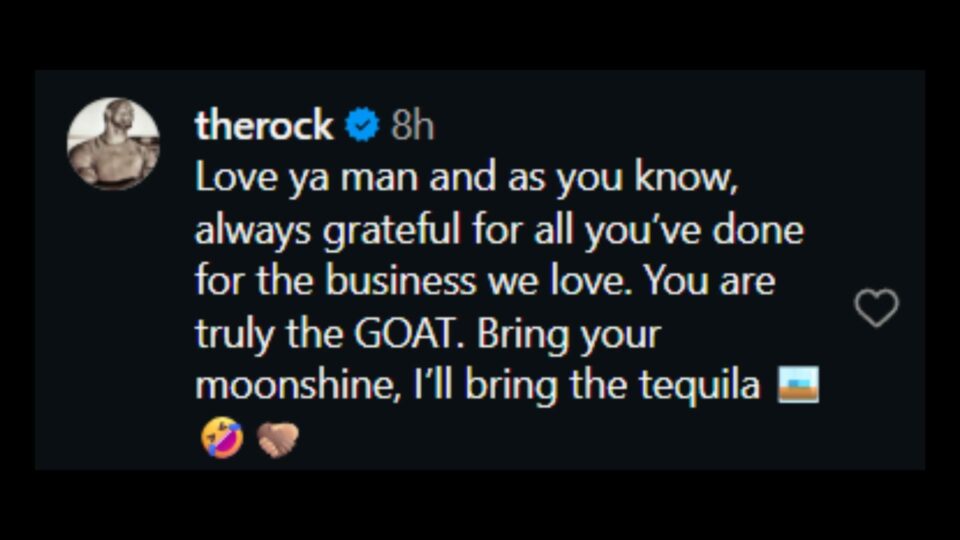Like the comment with the heart icon
The width and height of the screenshot is (960, 540).
pyautogui.click(x=876, y=309)
